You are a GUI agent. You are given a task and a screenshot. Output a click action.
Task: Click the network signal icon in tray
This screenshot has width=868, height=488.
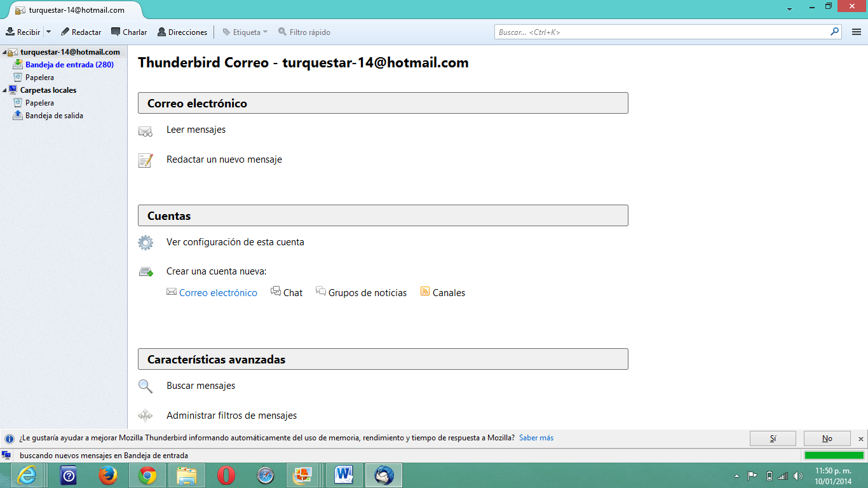pyautogui.click(x=783, y=476)
